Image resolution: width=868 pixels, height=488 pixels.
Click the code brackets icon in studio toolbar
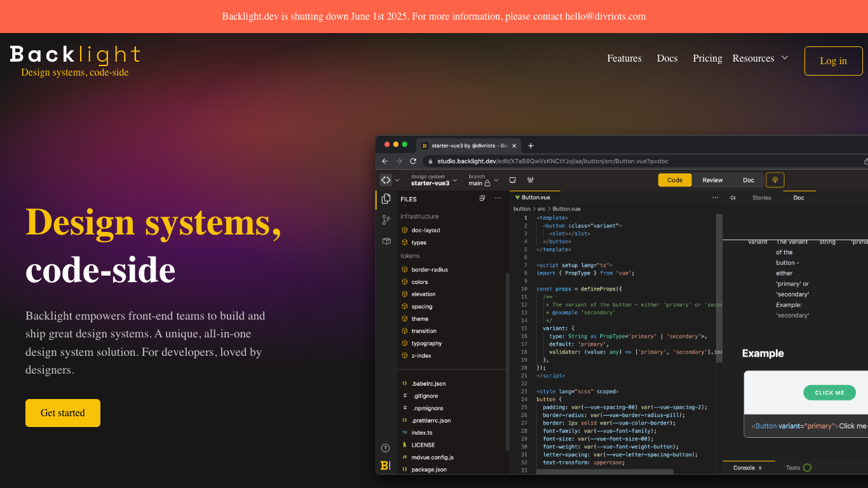click(x=386, y=180)
